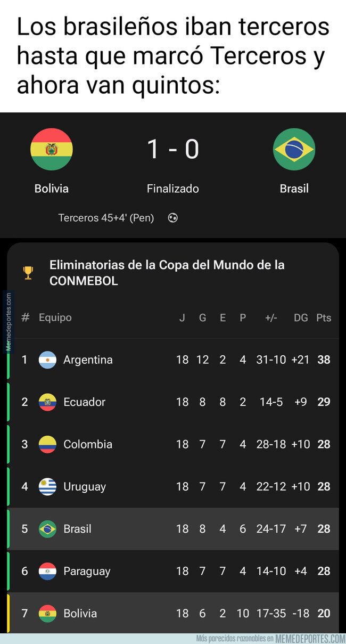Screen dimensions: 346x644
Task: Click the Bolivia team crest
Action: [x=52, y=149]
